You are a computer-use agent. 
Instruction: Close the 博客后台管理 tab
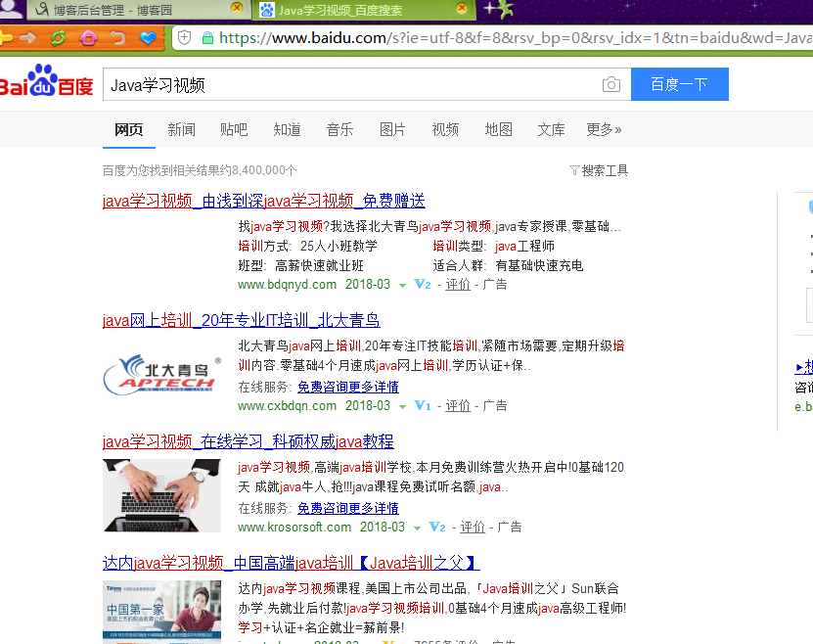point(237,8)
